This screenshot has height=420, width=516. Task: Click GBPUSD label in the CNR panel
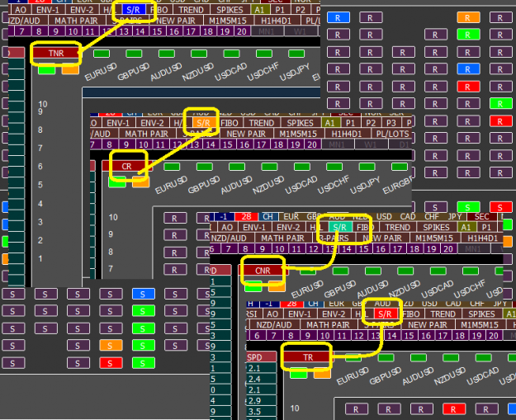339,289
